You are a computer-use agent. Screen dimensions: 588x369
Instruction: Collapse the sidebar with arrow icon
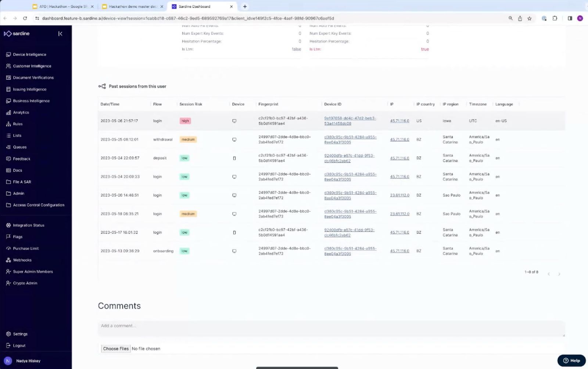pos(60,34)
